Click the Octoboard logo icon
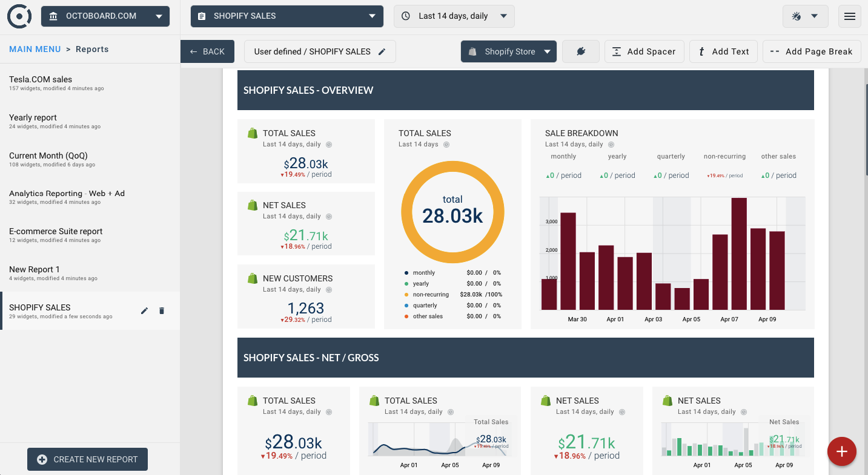Image resolution: width=868 pixels, height=475 pixels. pyautogui.click(x=19, y=16)
